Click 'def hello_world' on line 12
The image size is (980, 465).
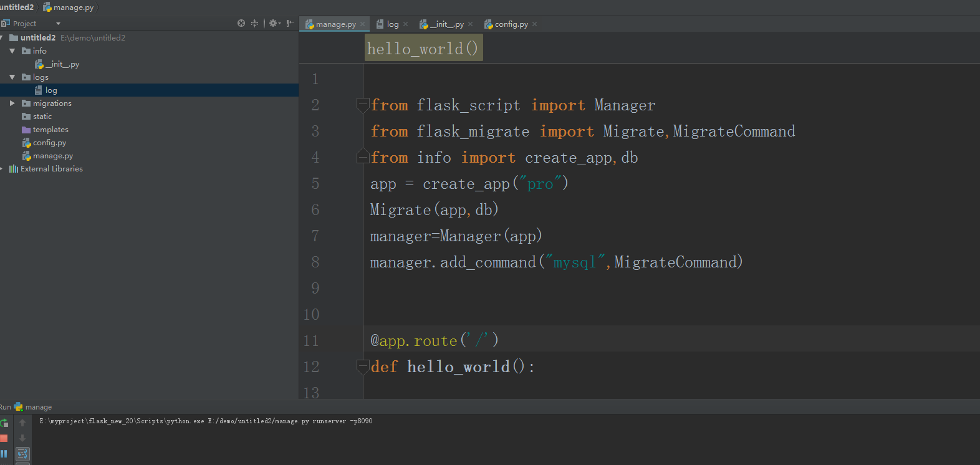click(440, 367)
